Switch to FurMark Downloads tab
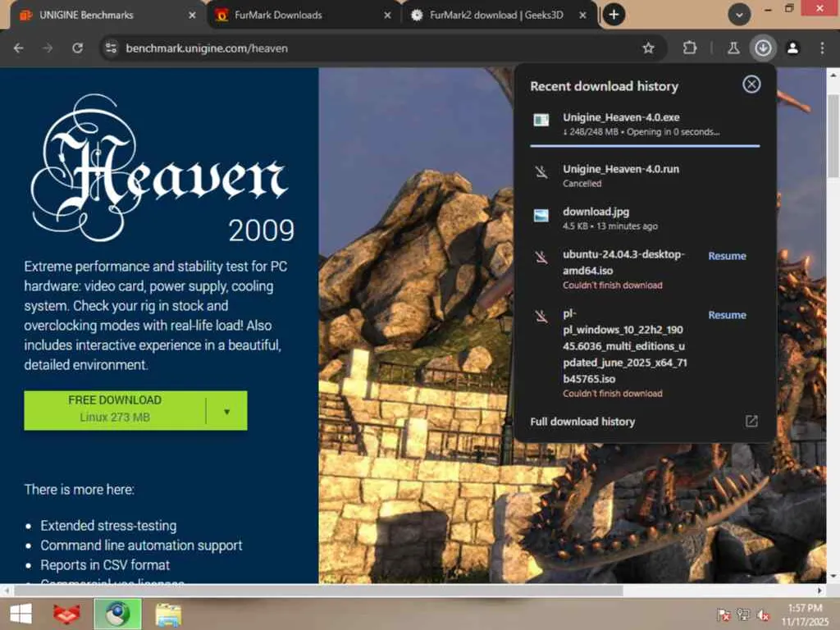 [x=304, y=15]
